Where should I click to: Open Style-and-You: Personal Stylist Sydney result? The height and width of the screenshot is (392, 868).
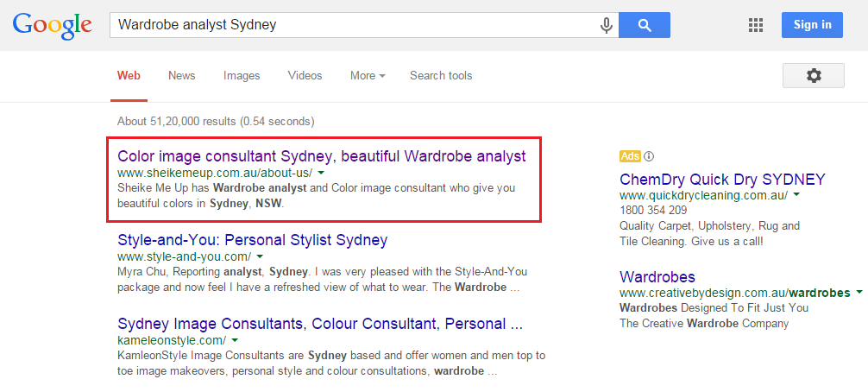pyautogui.click(x=253, y=240)
